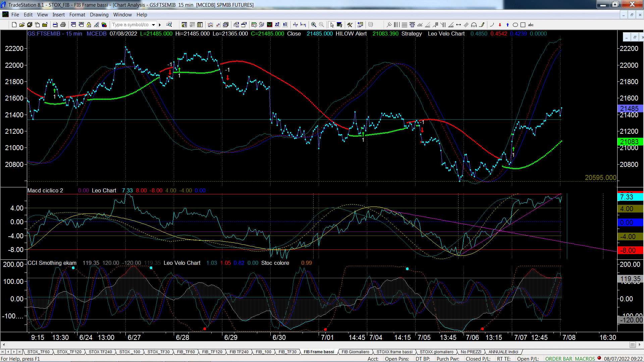
Task: Open the Drawing menu
Action: 99,14
